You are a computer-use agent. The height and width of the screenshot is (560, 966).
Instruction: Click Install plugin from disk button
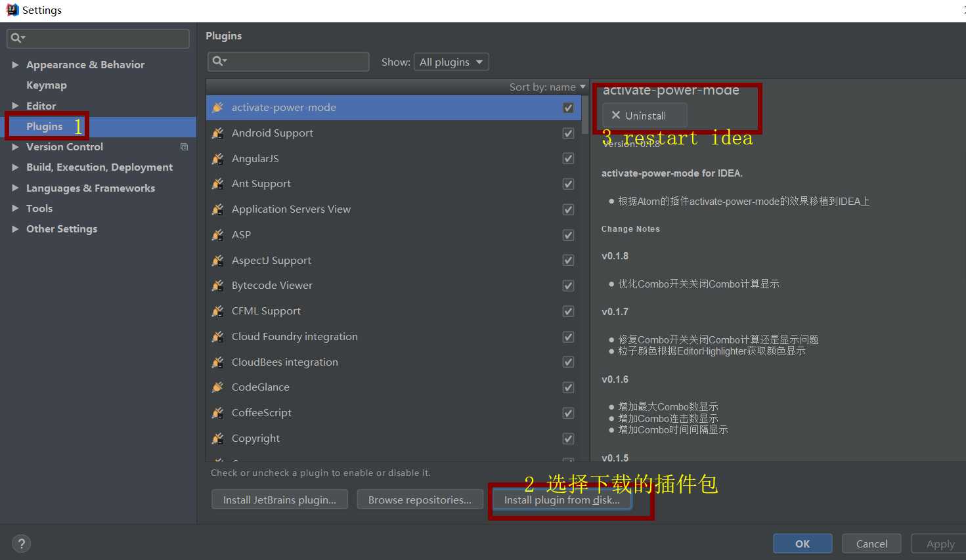tap(561, 500)
